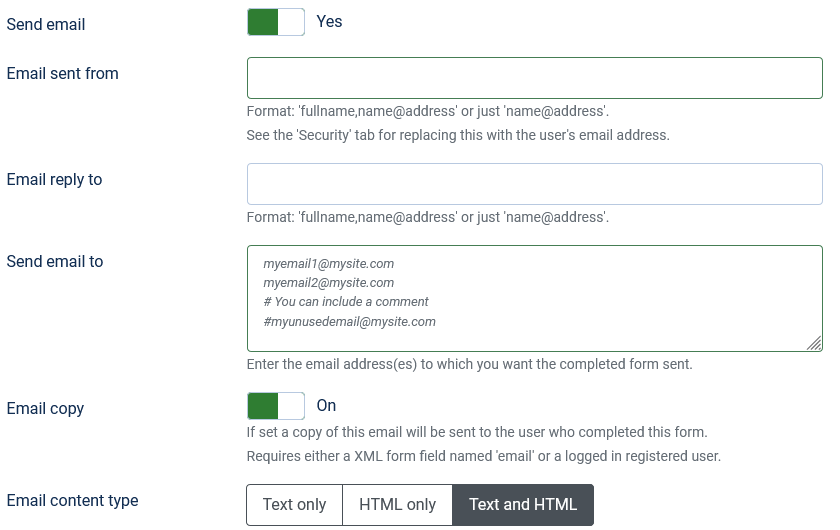840x530 pixels.
Task: Click the Security tab help text
Action: point(458,135)
